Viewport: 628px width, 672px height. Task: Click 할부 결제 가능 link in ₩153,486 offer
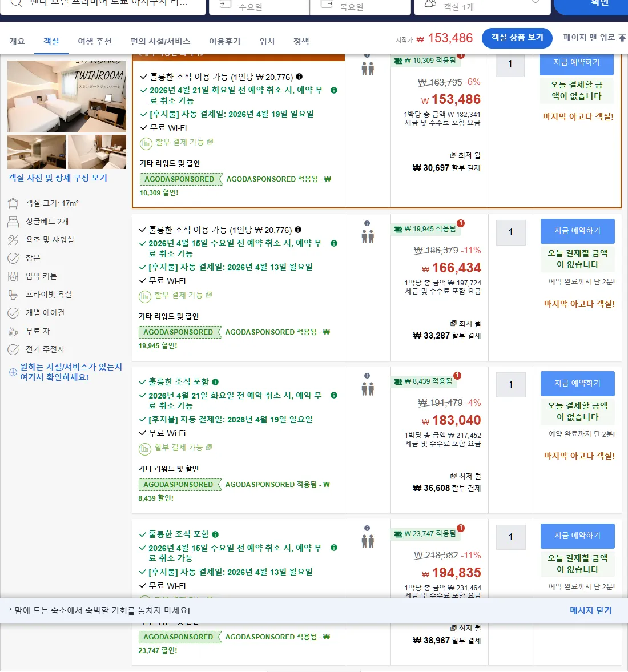[184, 142]
